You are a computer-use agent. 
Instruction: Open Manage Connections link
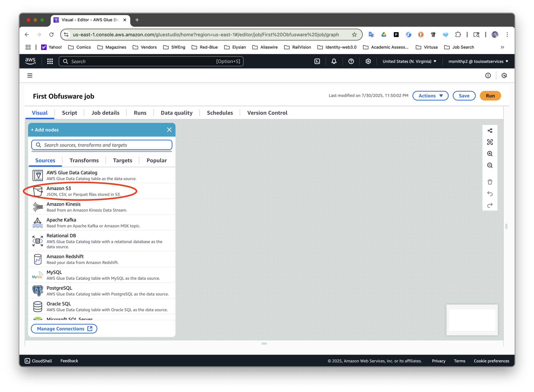(x=64, y=329)
